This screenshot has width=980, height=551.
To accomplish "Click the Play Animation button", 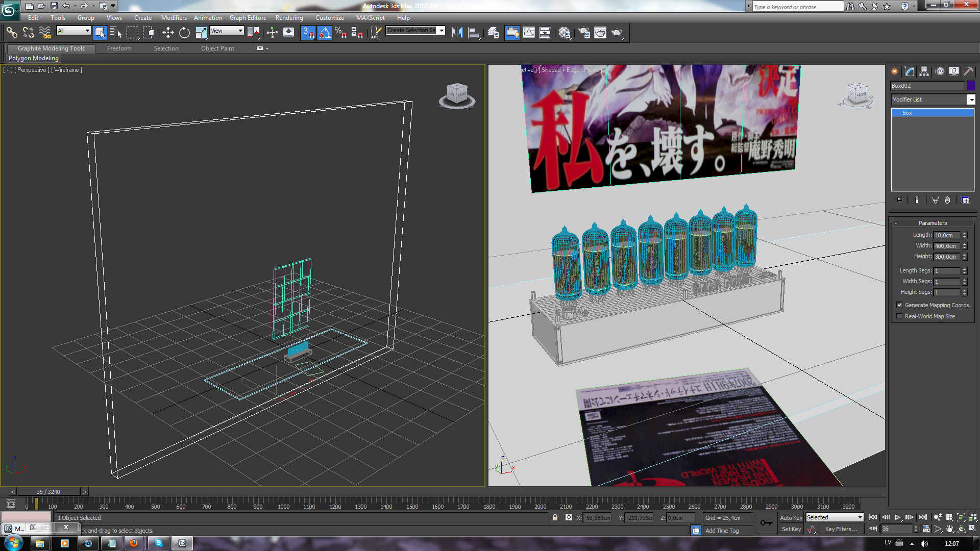I will pyautogui.click(x=898, y=517).
